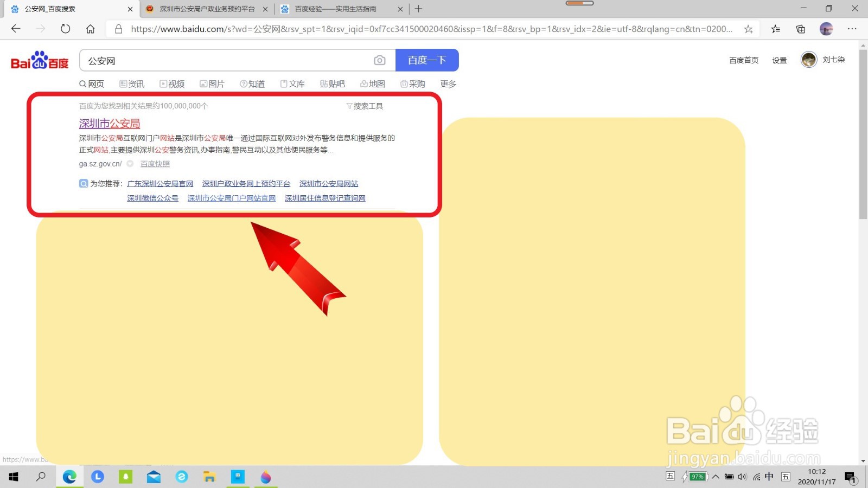Select the 贴吧 search category
Viewport: 868px width, 488px height.
point(333,84)
